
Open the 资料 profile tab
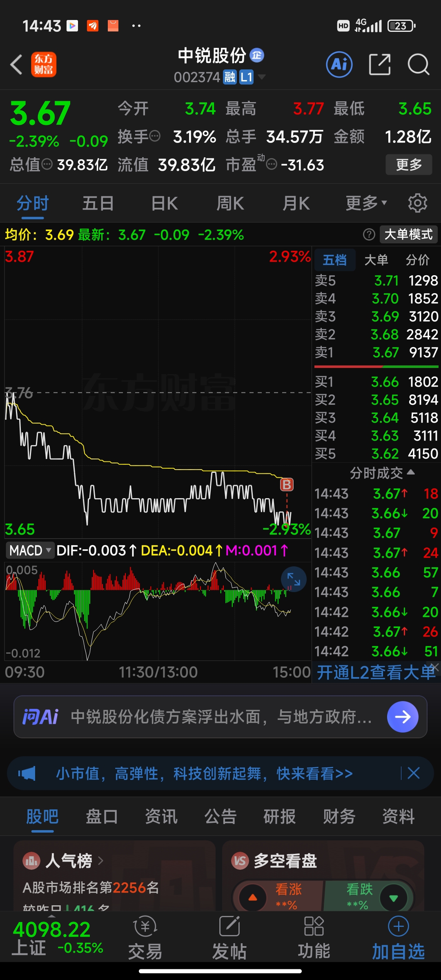[399, 817]
